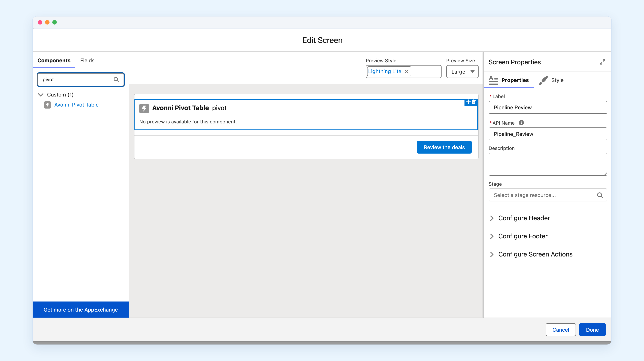Image resolution: width=644 pixels, height=361 pixels.
Task: Click Get more on the AppExchange
Action: pos(80,310)
